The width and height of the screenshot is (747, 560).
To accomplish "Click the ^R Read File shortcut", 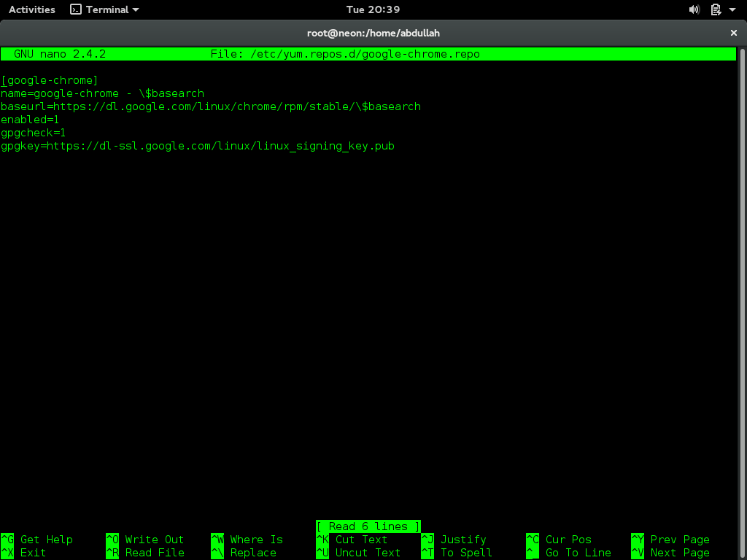I will click(x=145, y=553).
